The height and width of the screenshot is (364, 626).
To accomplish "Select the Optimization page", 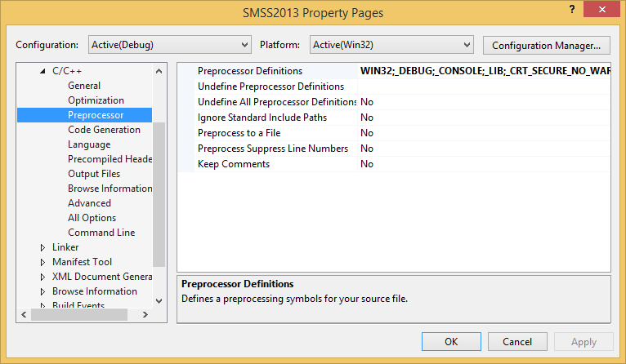I will 96,100.
